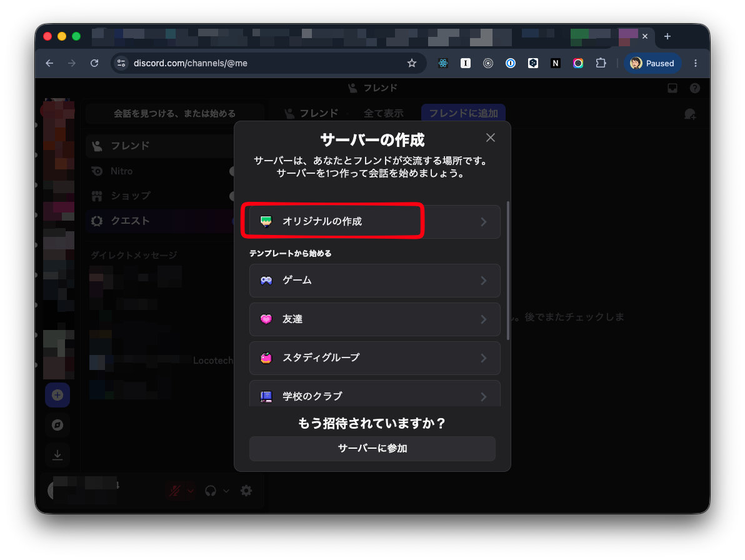Open the headphones options dropdown arrow
This screenshot has width=745, height=560.
(226, 491)
